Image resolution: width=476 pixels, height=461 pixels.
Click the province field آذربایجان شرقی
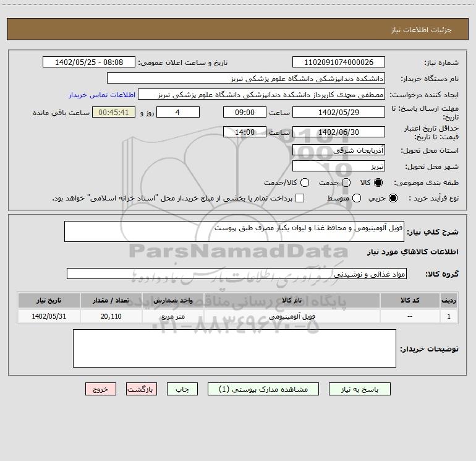point(339,150)
